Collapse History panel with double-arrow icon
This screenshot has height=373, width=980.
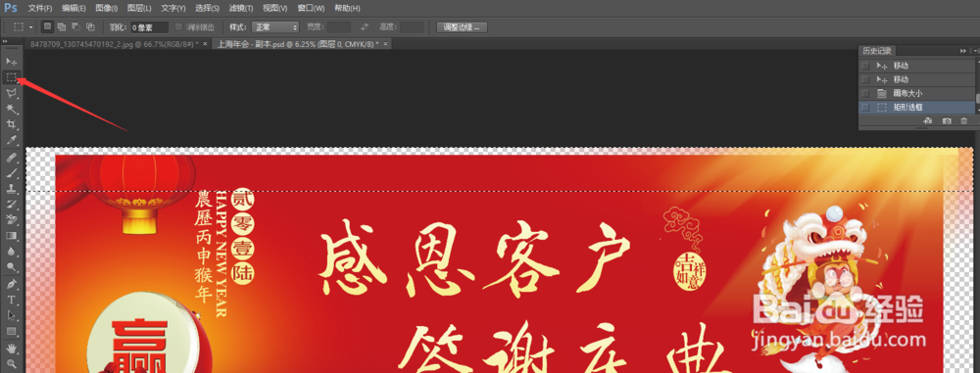click(x=963, y=51)
